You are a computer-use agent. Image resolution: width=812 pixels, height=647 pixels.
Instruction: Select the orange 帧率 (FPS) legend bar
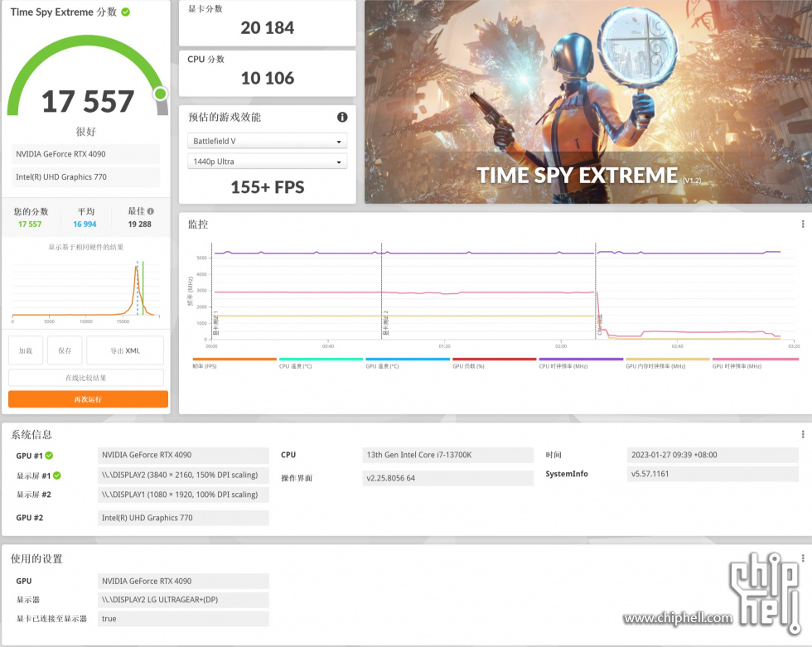tap(234, 359)
